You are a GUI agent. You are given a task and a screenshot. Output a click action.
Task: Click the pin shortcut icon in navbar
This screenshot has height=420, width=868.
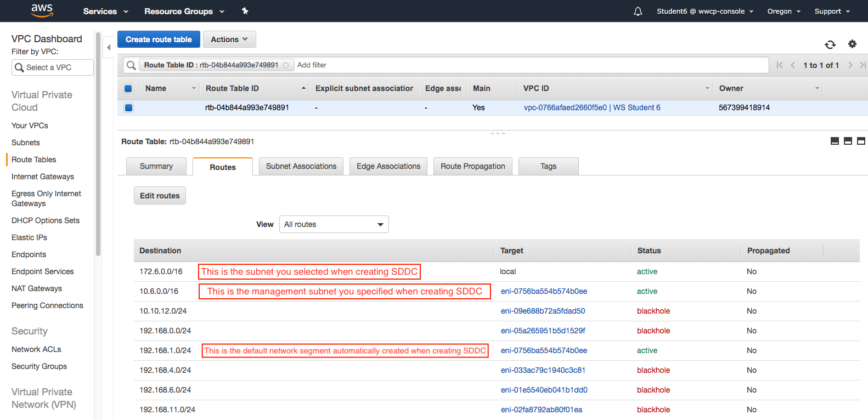click(245, 11)
